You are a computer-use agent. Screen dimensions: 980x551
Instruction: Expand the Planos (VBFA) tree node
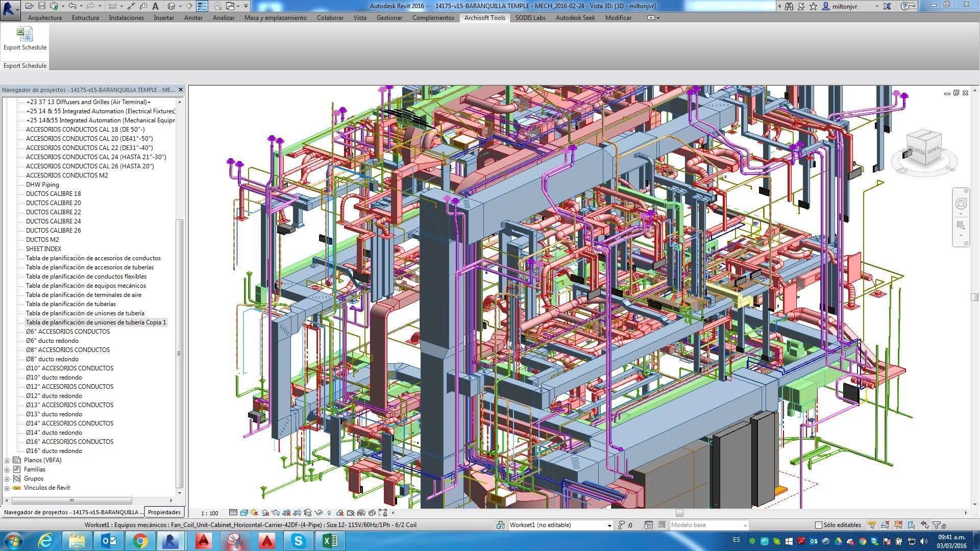tap(7, 460)
